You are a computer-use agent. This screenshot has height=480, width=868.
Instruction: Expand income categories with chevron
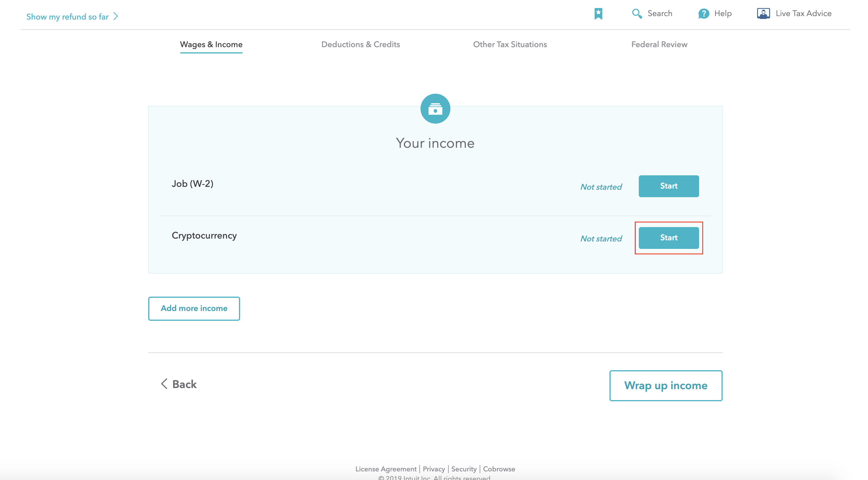click(x=194, y=309)
